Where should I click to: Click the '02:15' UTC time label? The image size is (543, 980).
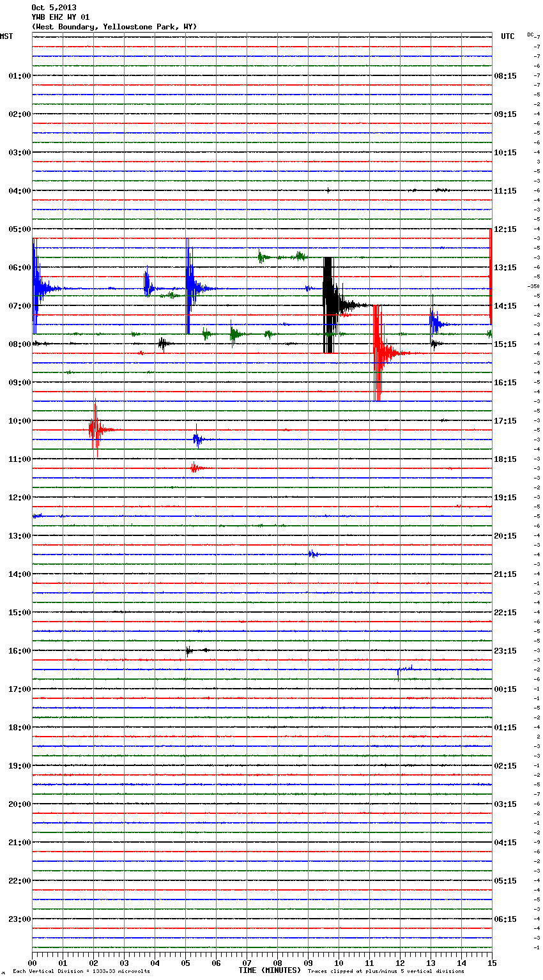(505, 766)
